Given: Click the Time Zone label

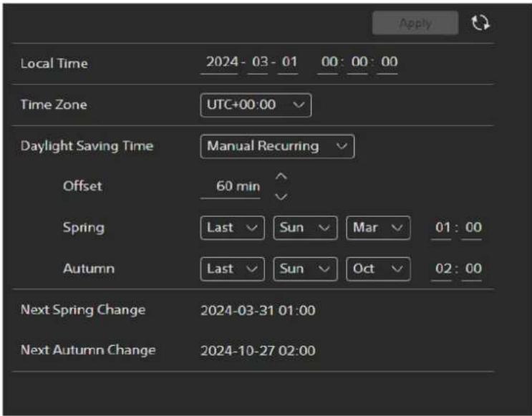Looking at the screenshot, I should (54, 105).
